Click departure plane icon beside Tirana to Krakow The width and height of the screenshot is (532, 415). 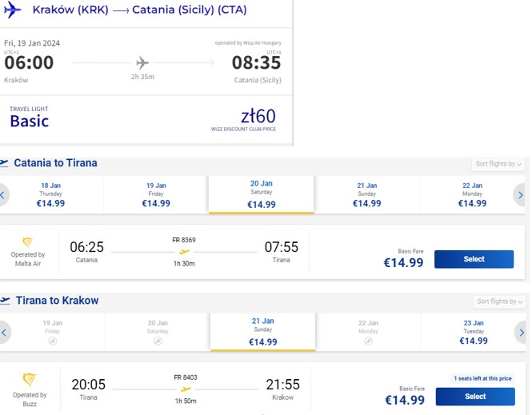pos(5,301)
